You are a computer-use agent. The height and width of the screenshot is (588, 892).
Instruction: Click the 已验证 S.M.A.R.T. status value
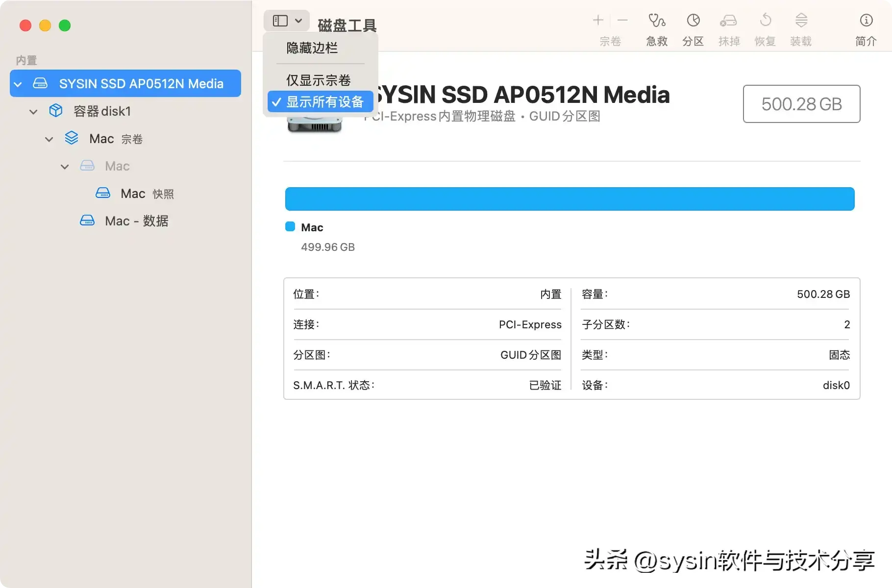click(x=545, y=385)
